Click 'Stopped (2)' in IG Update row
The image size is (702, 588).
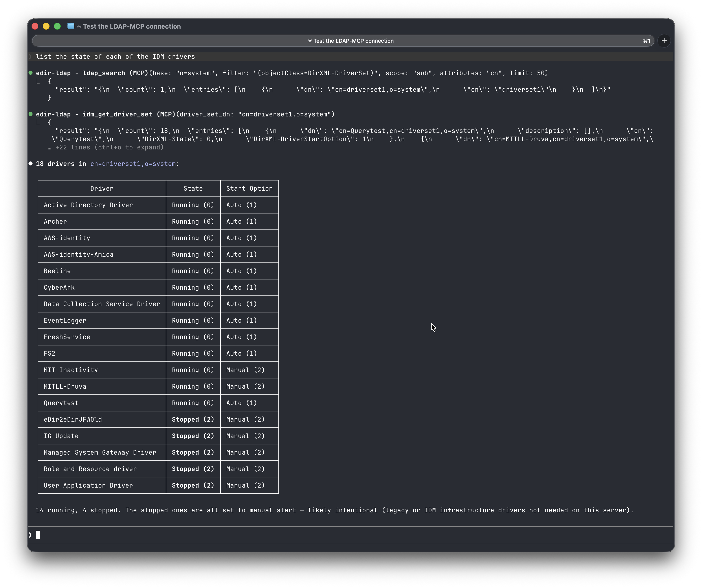pos(193,436)
